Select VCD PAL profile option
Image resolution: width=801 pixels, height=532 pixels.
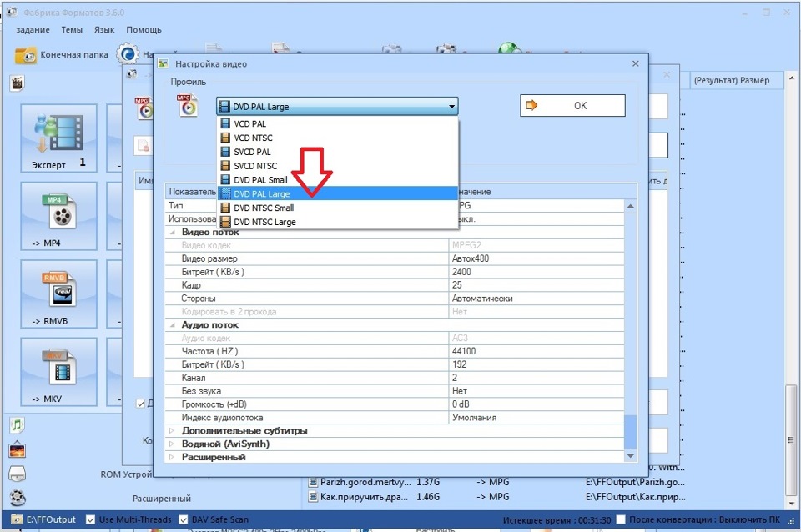[337, 123]
